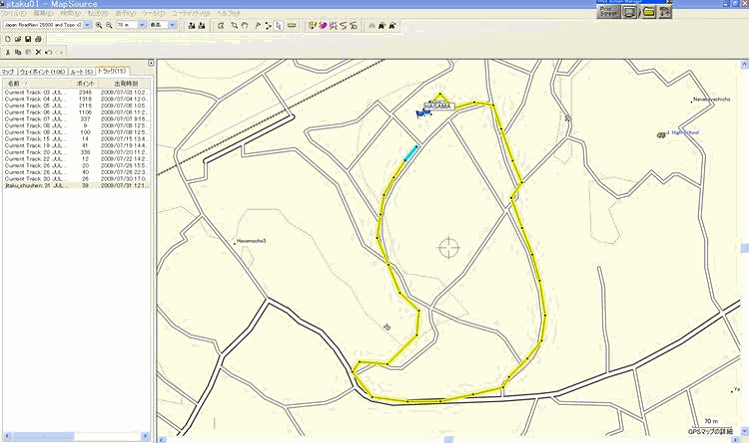Image resolution: width=749 pixels, height=444 pixels.
Task: Click the Delete X icon
Action: point(38,52)
